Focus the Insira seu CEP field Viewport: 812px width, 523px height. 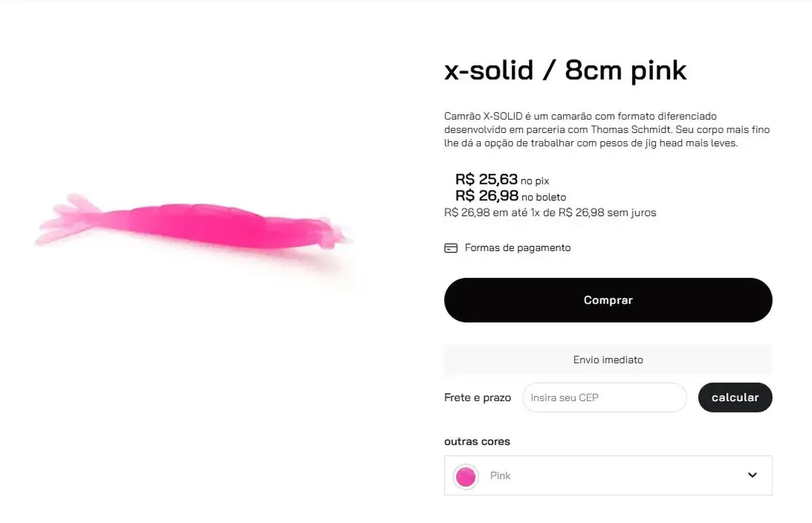pos(604,397)
